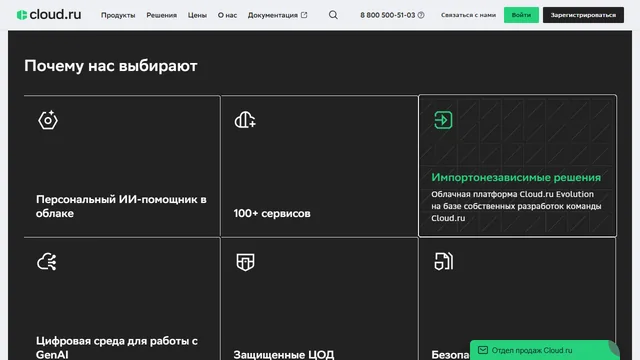Viewport: 640px width, 360px height.
Task: Open the Продукты menu
Action: click(118, 15)
